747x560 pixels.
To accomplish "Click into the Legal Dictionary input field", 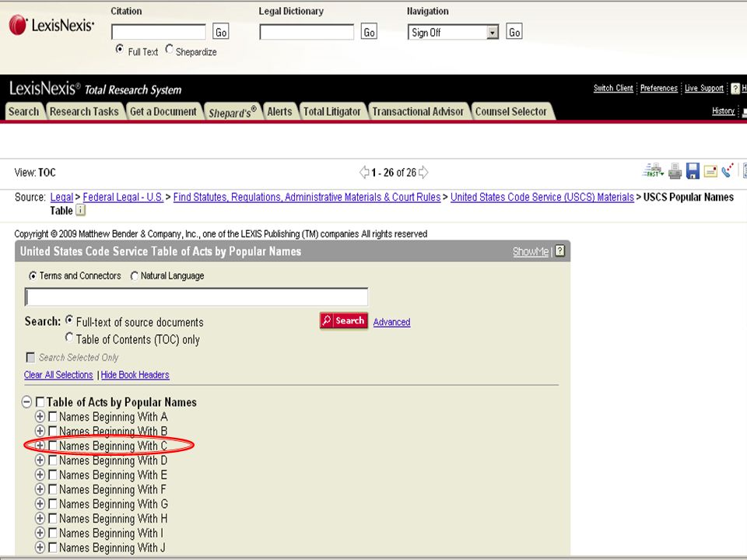I will click(307, 32).
